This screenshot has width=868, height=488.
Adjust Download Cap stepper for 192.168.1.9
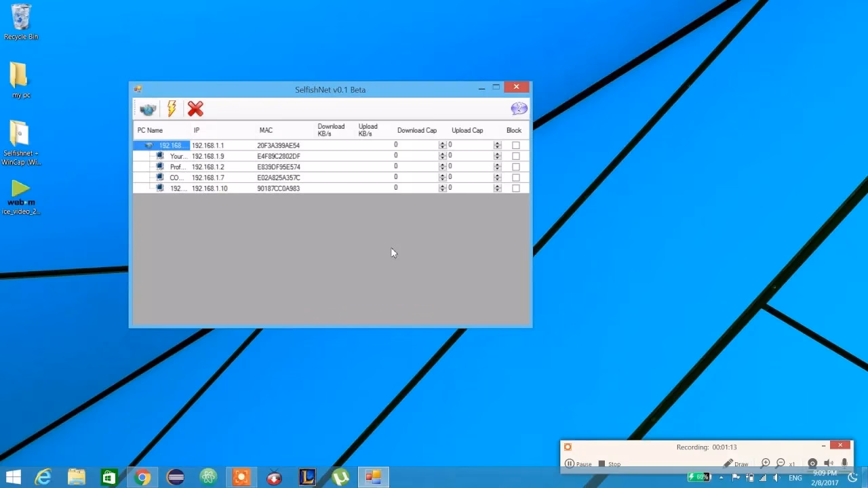pyautogui.click(x=443, y=156)
